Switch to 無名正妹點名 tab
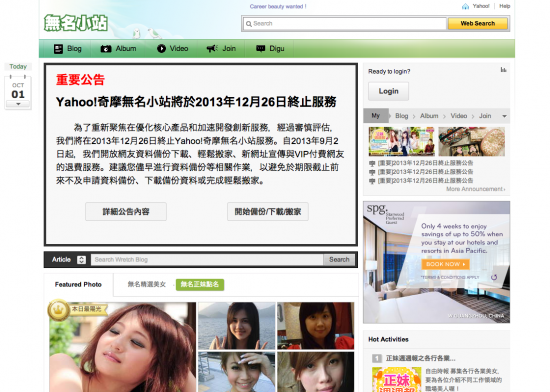This screenshot has height=392, width=550. pos(200,284)
